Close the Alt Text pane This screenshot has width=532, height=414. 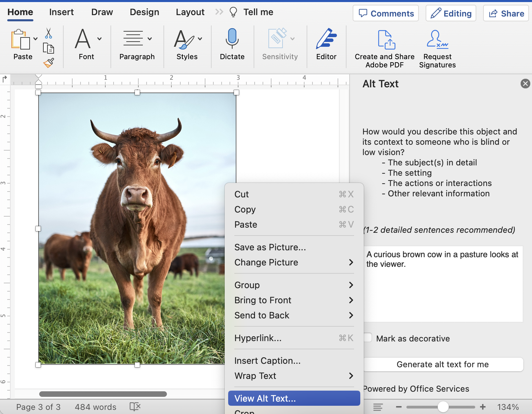525,84
